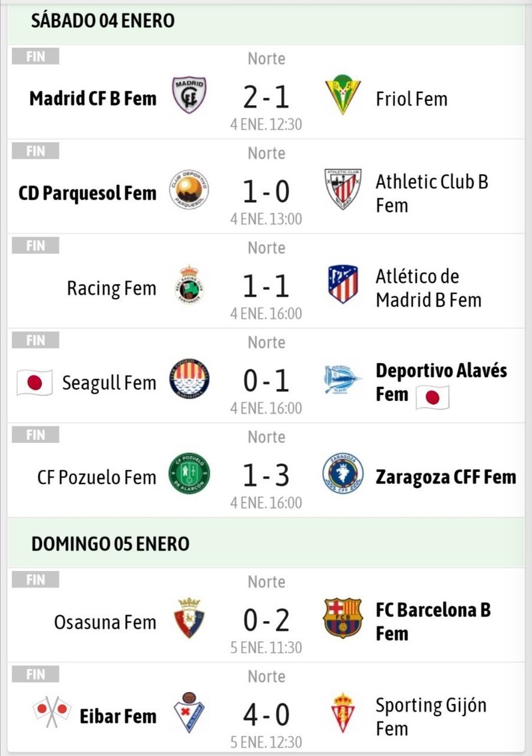Select the FC Barcelona B crest

(342, 618)
